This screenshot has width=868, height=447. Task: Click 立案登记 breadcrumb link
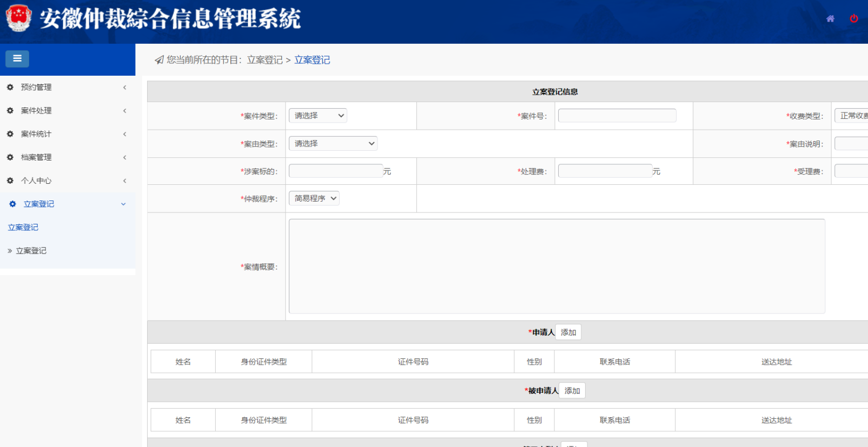312,60
